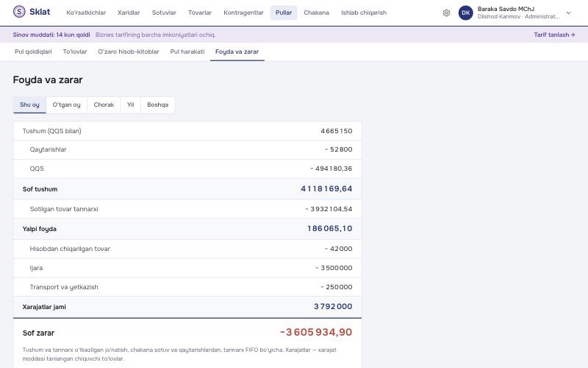
Task: Select the Foyda va zarar tab
Action: pos(237,52)
